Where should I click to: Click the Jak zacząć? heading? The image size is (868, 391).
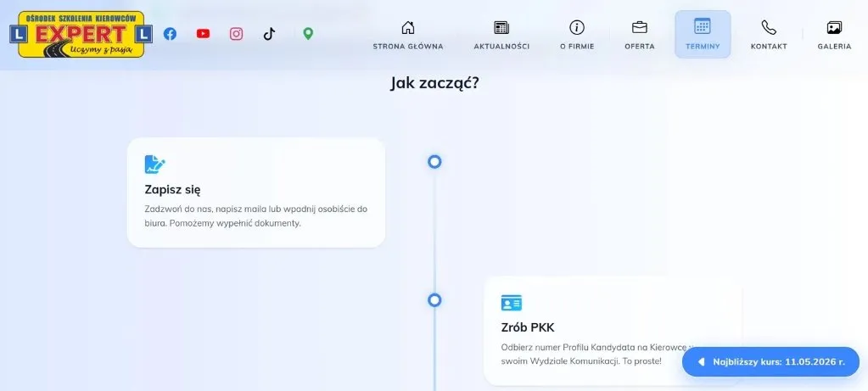click(434, 83)
